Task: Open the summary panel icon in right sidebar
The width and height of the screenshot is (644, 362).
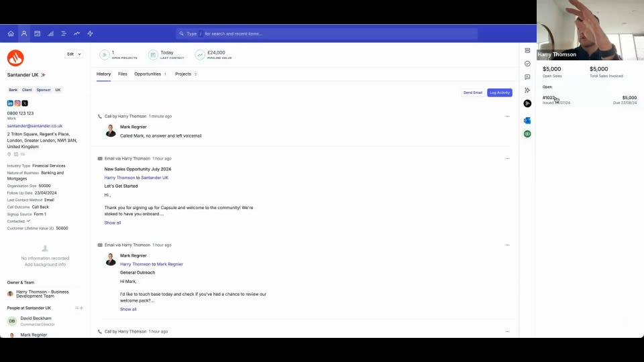Action: click(527, 50)
